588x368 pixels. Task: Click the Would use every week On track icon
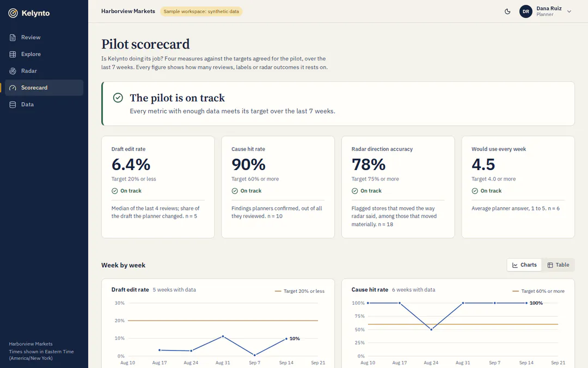pyautogui.click(x=475, y=191)
